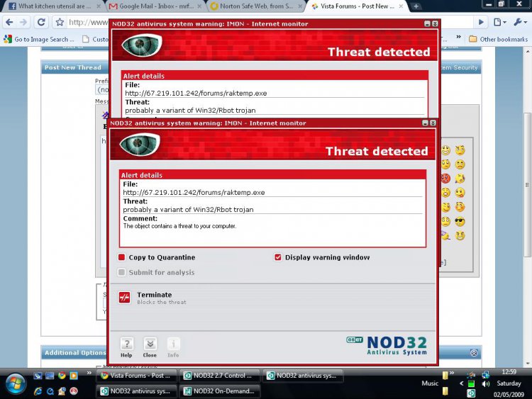Toggle Copy to Quarantine checkbox
This screenshot has width=532, height=399.
tap(121, 257)
